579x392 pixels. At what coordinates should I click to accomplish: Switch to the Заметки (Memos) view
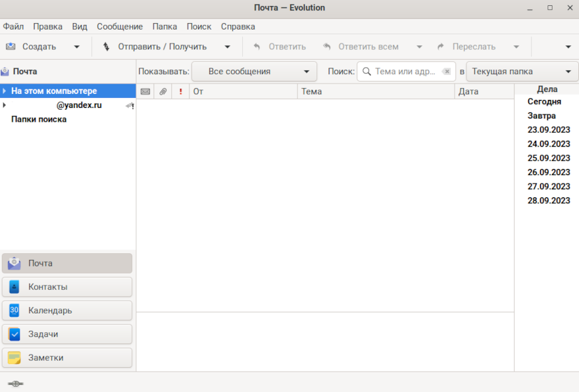click(67, 358)
